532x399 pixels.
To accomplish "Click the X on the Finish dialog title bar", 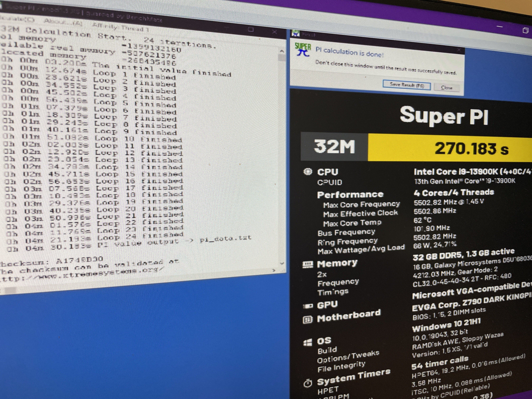I will [459, 50].
